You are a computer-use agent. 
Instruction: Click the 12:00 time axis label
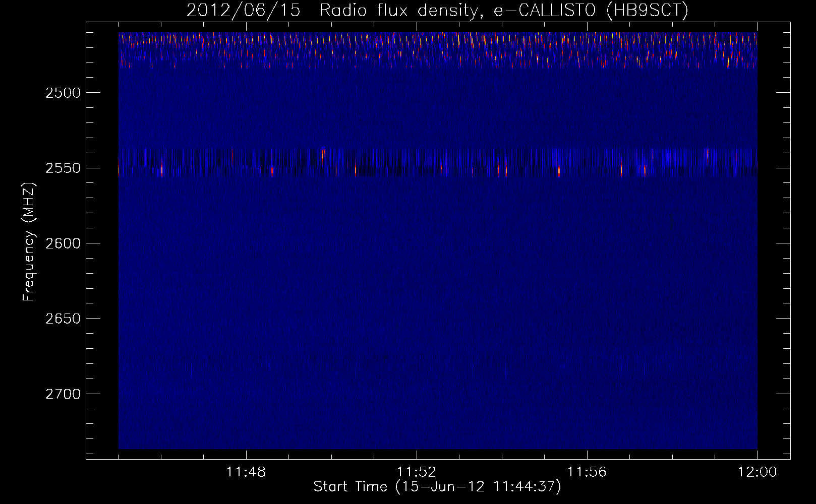757,472
